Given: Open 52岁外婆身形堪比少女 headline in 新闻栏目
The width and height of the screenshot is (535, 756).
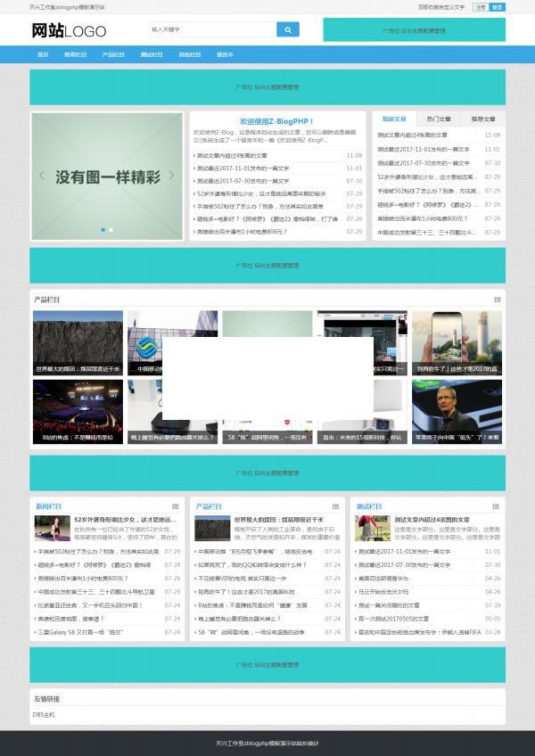Looking at the screenshot, I should 126,520.
